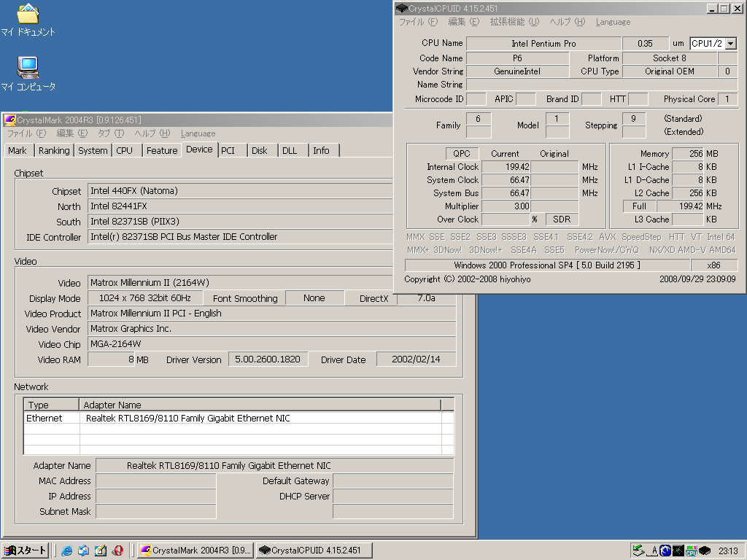This screenshot has height=560, width=747.
Task: Switch to the Feature tab
Action: coord(162,150)
